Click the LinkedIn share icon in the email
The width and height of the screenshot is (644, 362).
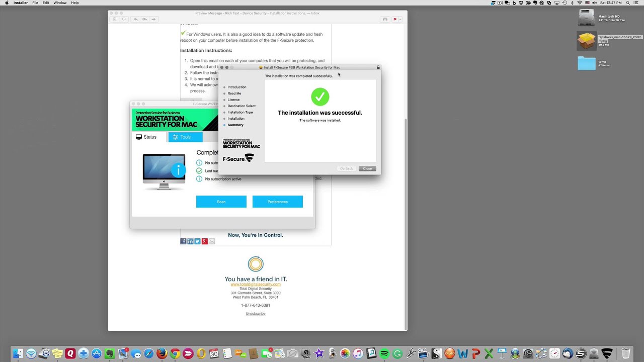click(190, 241)
